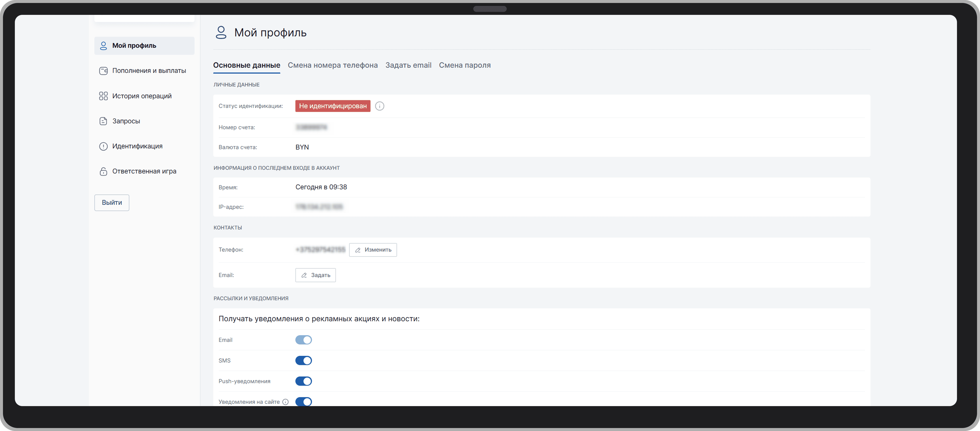This screenshot has width=980, height=431.
Task: Select the Основные данные tab
Action: point(246,65)
